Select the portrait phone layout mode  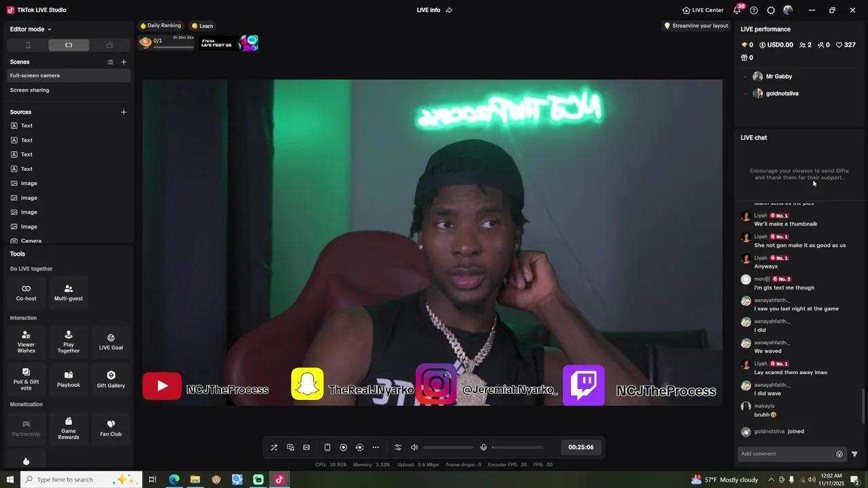(28, 45)
